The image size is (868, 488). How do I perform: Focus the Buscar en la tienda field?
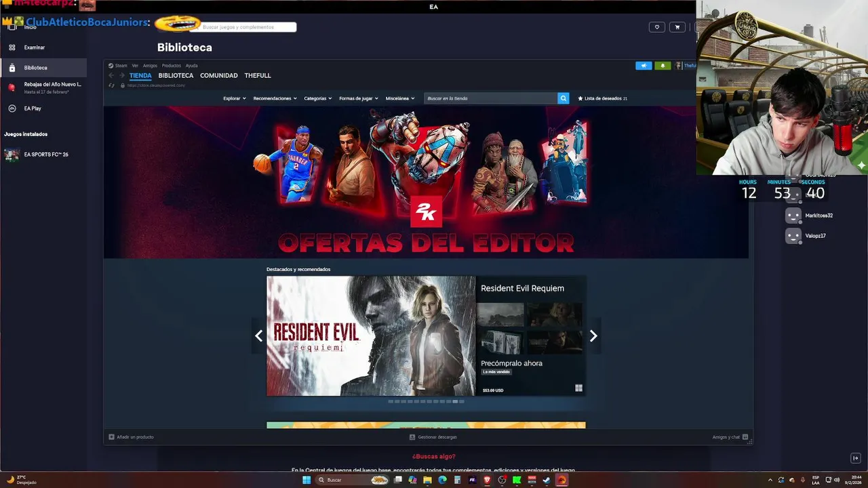pos(490,98)
